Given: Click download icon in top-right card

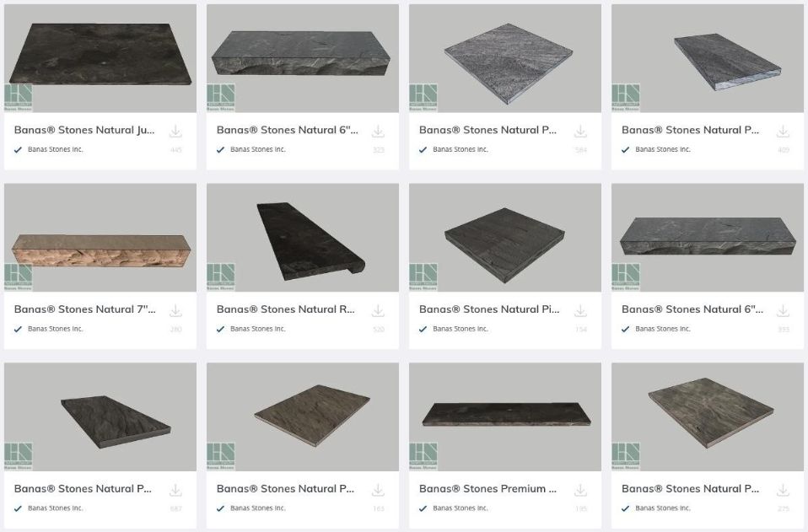Looking at the screenshot, I should [x=783, y=132].
